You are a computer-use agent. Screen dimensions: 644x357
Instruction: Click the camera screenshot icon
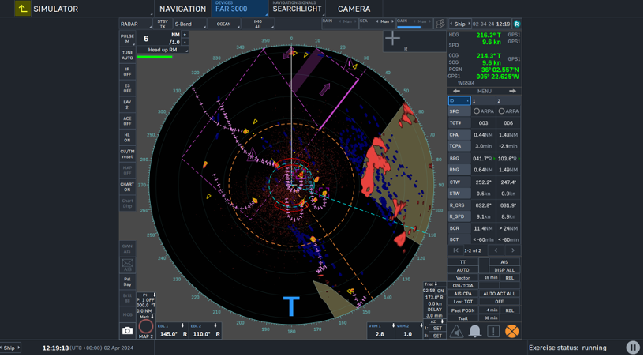point(127,331)
